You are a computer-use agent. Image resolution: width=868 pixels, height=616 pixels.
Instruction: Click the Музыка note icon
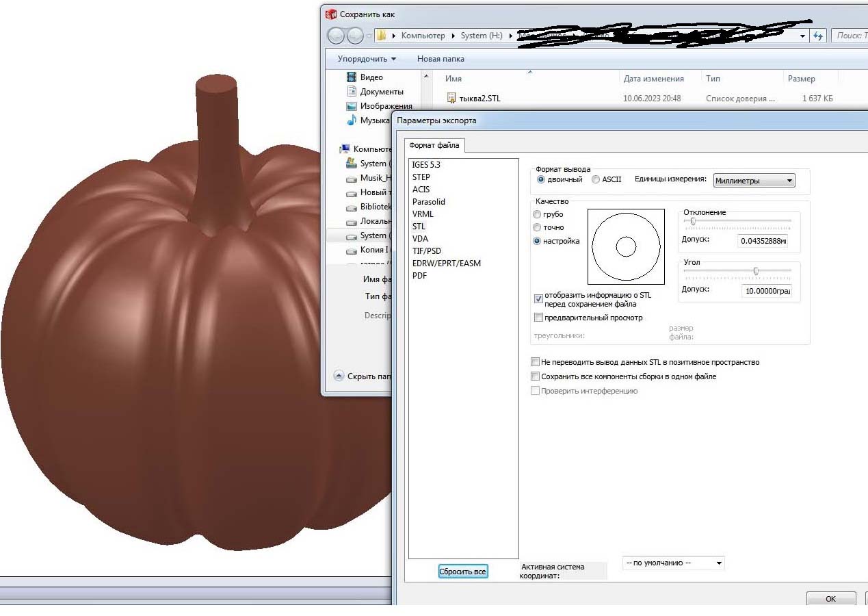pos(352,120)
